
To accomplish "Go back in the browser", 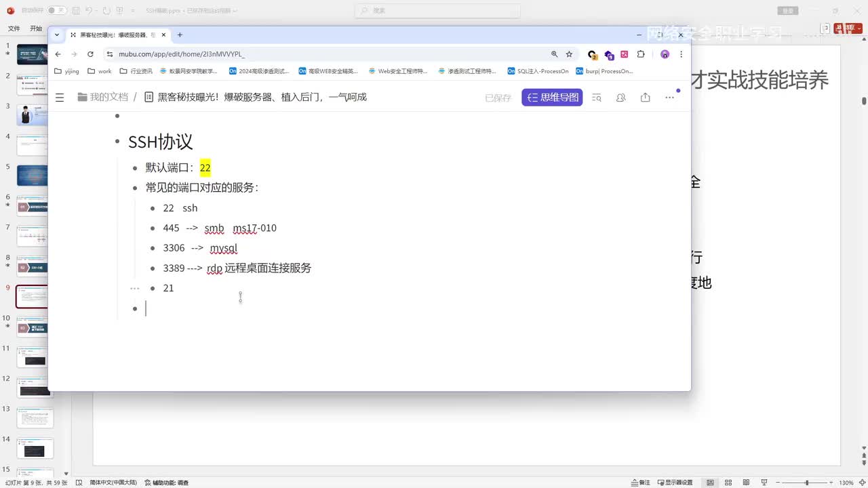I will coord(58,54).
